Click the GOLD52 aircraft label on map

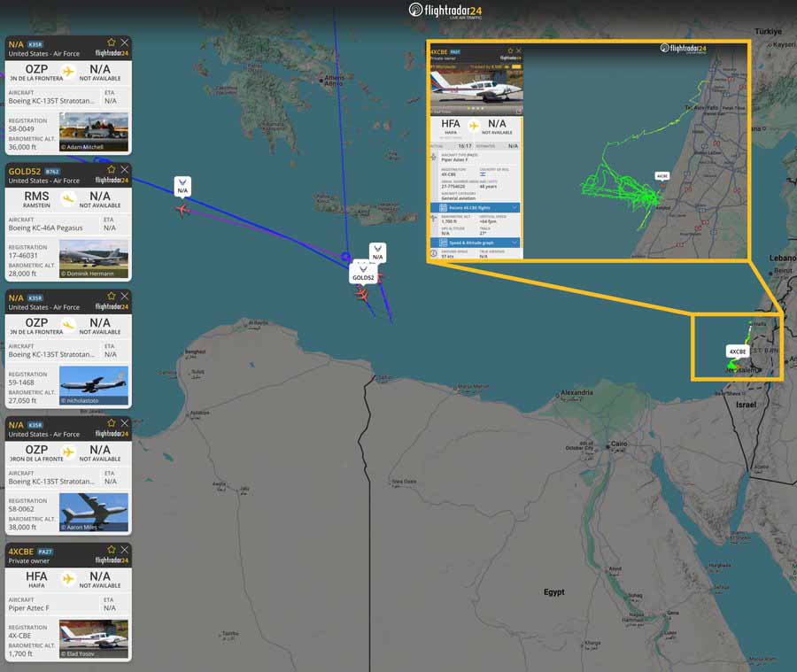pyautogui.click(x=363, y=274)
